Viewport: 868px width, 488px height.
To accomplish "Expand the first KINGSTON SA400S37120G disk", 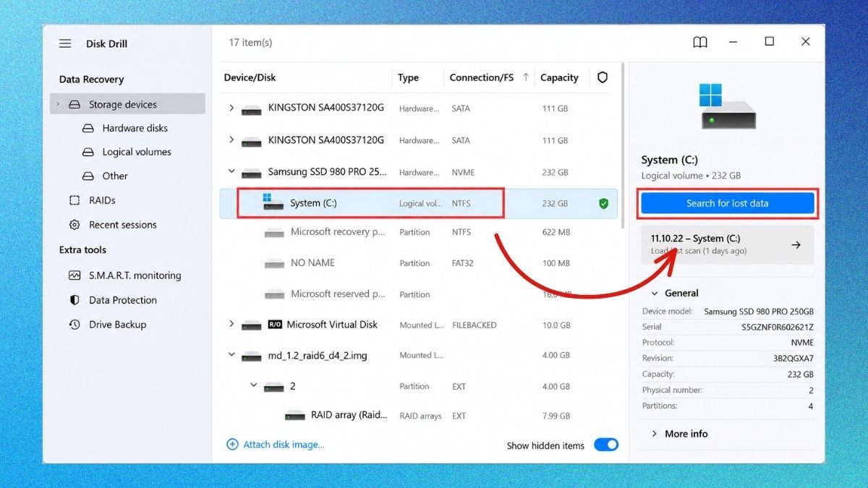I will pos(231,108).
